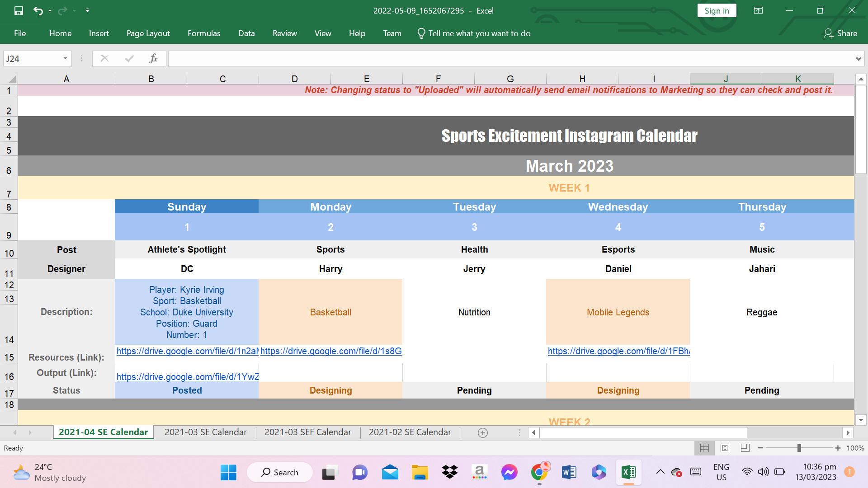Click horizontal scrollbar right arrow
The image size is (868, 488).
(848, 433)
